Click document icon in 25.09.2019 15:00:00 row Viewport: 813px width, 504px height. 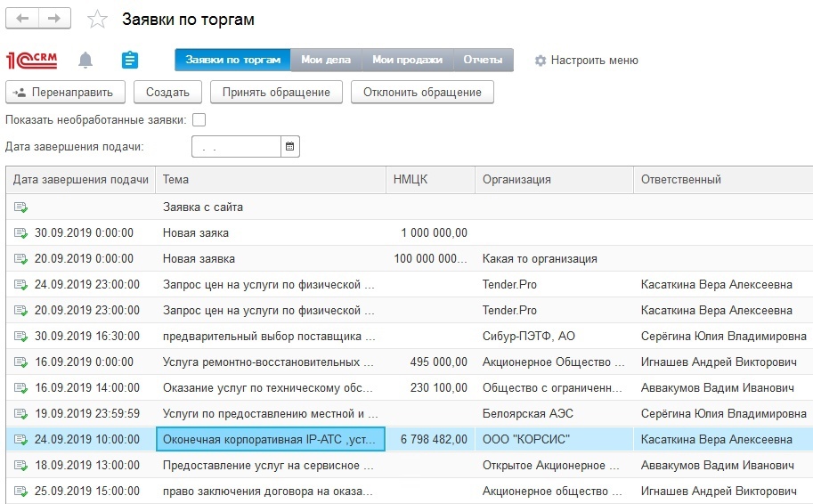[20, 491]
